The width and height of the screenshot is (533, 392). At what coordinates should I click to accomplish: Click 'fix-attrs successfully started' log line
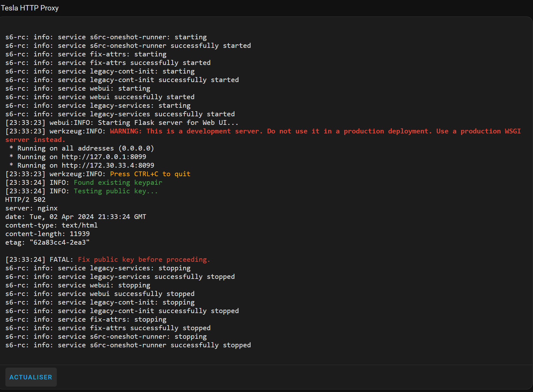(x=108, y=63)
